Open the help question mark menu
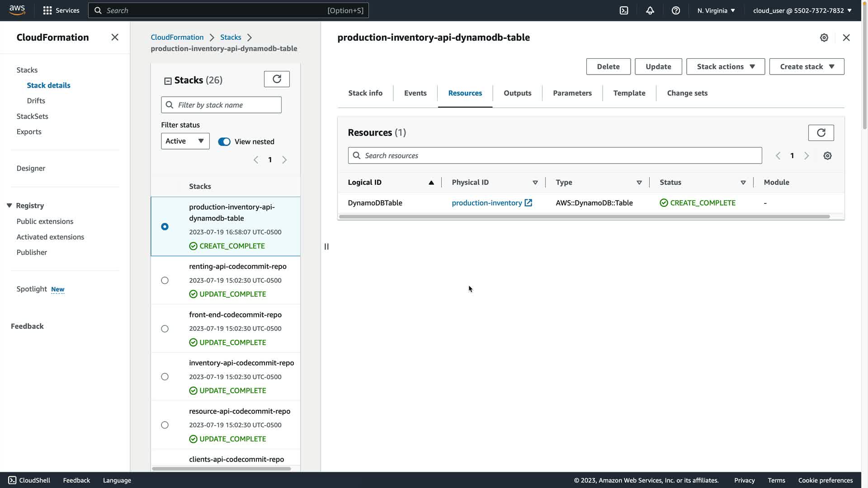 [x=675, y=10]
